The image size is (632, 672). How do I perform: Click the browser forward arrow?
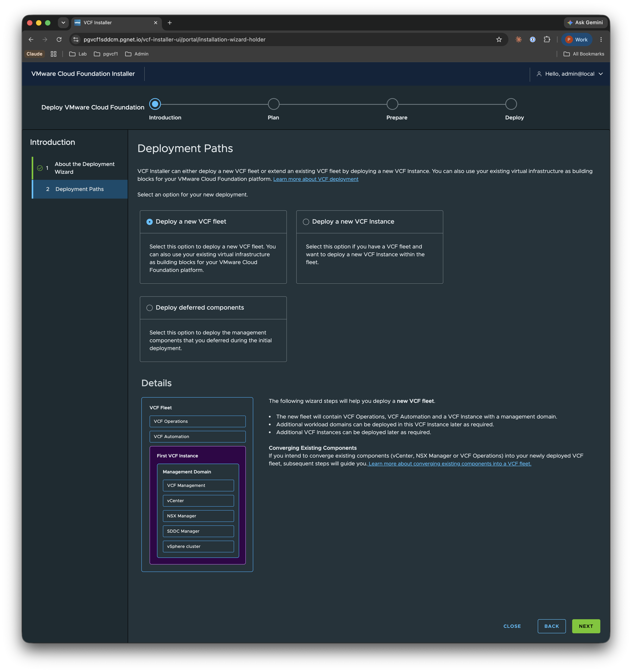[45, 39]
